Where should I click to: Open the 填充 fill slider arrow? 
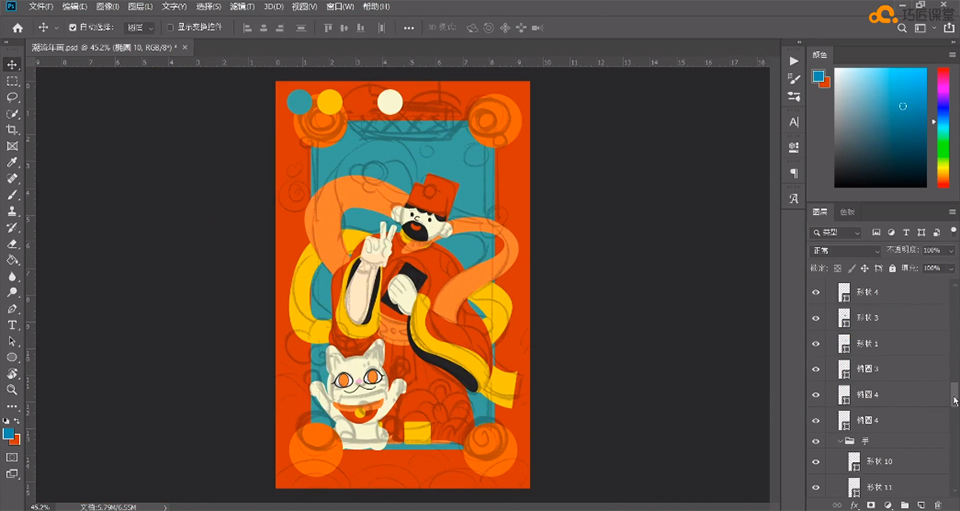[x=951, y=268]
